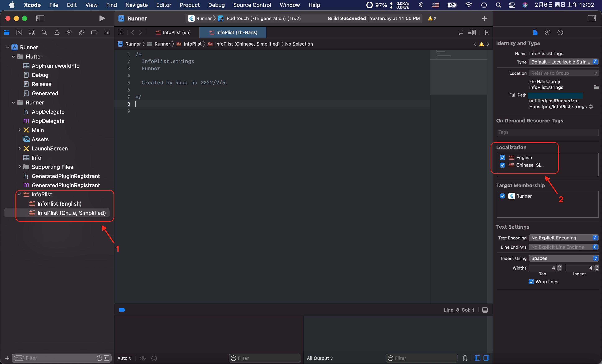Toggle the Wrap lines checkbox
602x364 pixels.
[x=531, y=281]
